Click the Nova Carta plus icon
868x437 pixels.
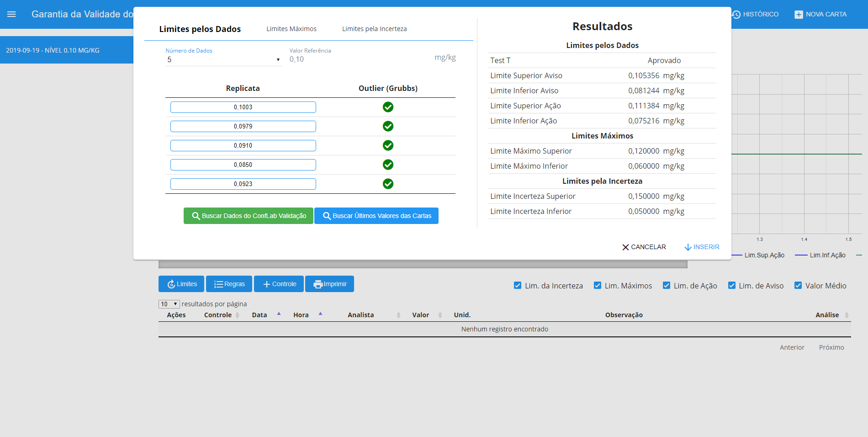(798, 15)
